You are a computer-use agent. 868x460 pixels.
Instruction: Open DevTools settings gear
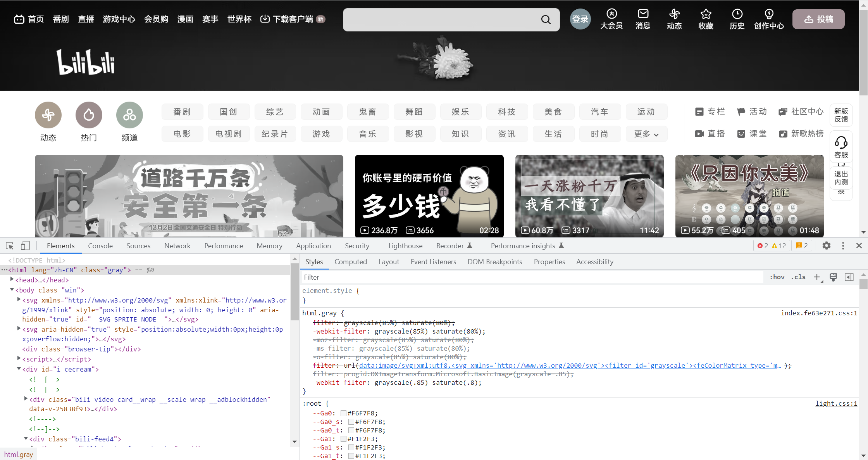click(x=827, y=246)
